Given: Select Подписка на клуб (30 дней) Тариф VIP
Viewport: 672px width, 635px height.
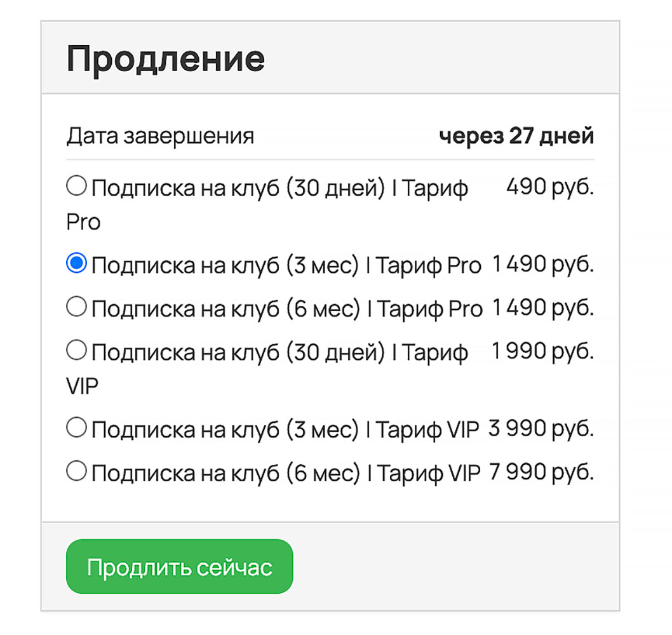Looking at the screenshot, I should pyautogui.click(x=76, y=349).
